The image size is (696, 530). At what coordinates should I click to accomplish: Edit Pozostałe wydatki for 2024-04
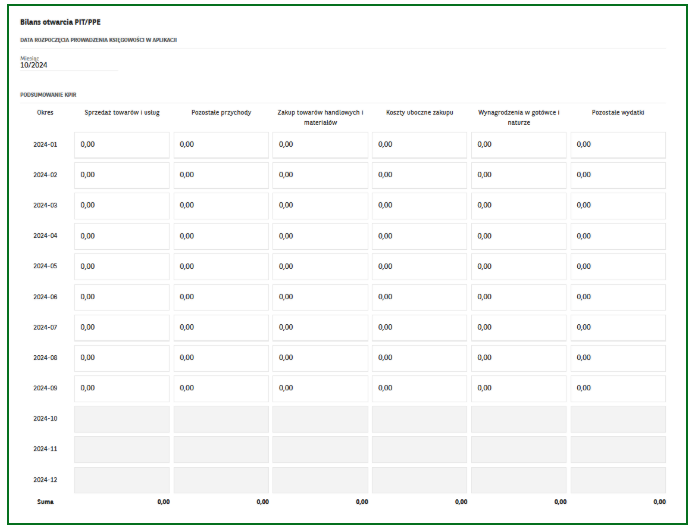[x=618, y=236]
